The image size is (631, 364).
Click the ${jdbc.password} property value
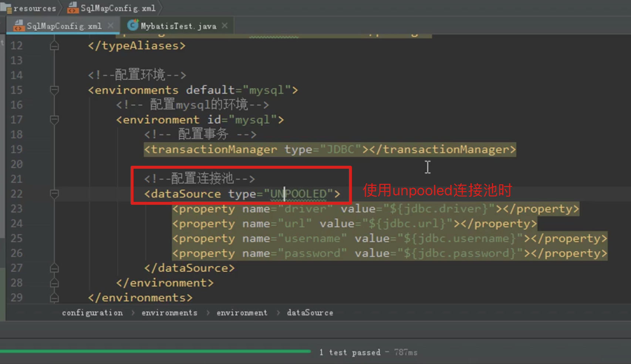coord(460,253)
